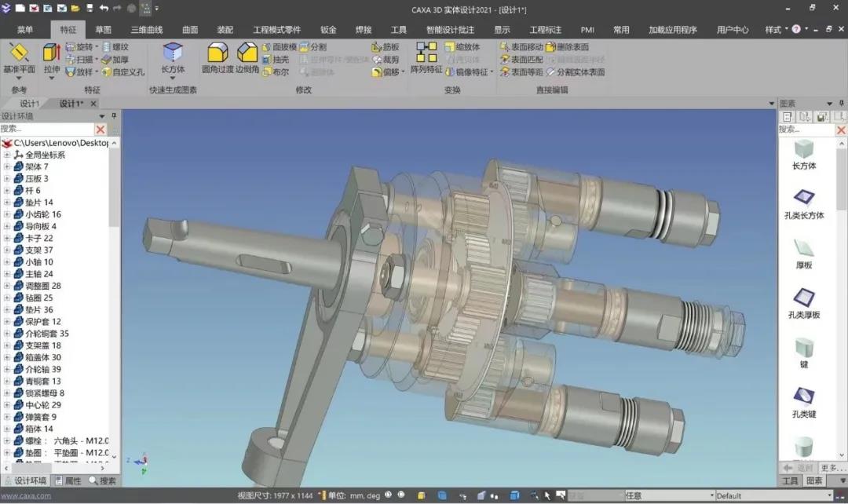
Task: Open the 菜单 menu
Action: pyautogui.click(x=25, y=30)
